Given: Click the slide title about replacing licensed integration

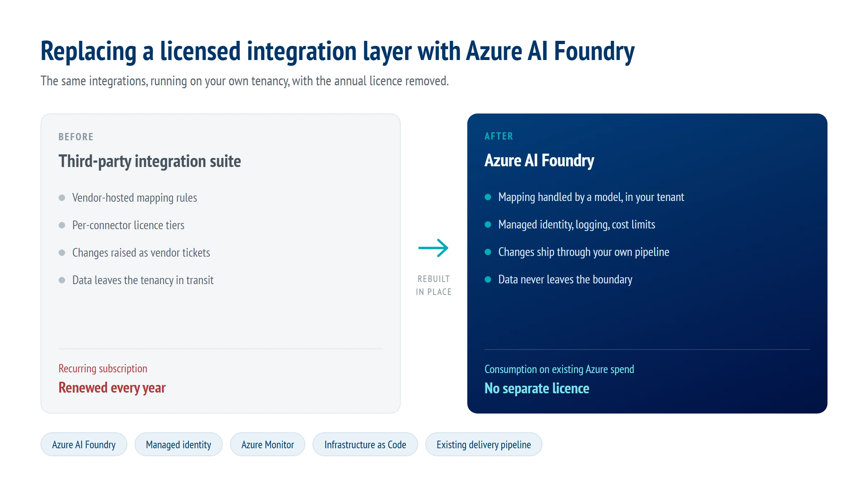Looking at the screenshot, I should (x=337, y=52).
